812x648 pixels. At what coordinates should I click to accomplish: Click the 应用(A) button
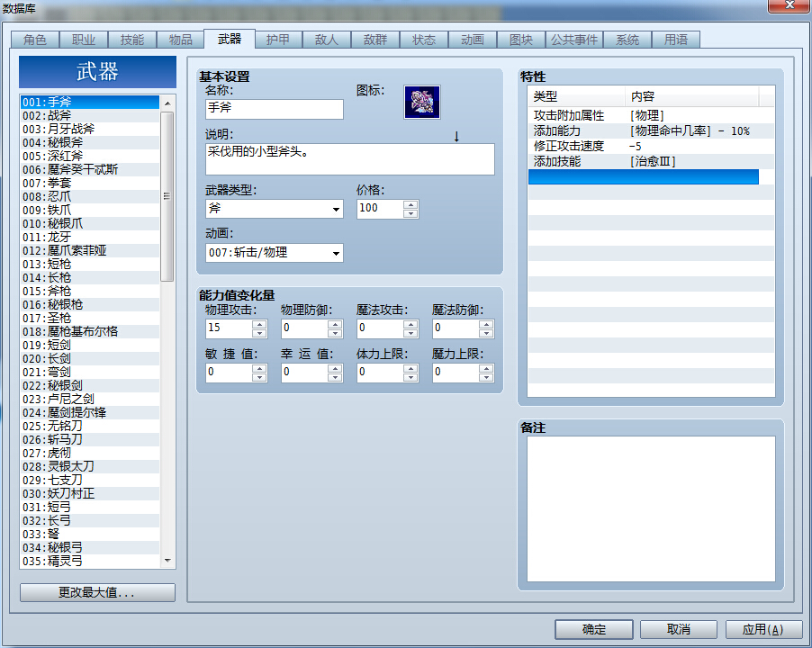763,629
